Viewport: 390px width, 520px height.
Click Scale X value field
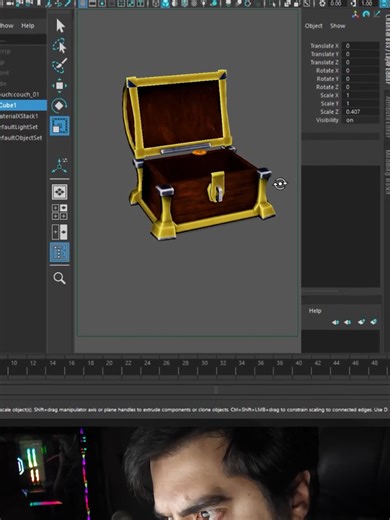(x=361, y=95)
